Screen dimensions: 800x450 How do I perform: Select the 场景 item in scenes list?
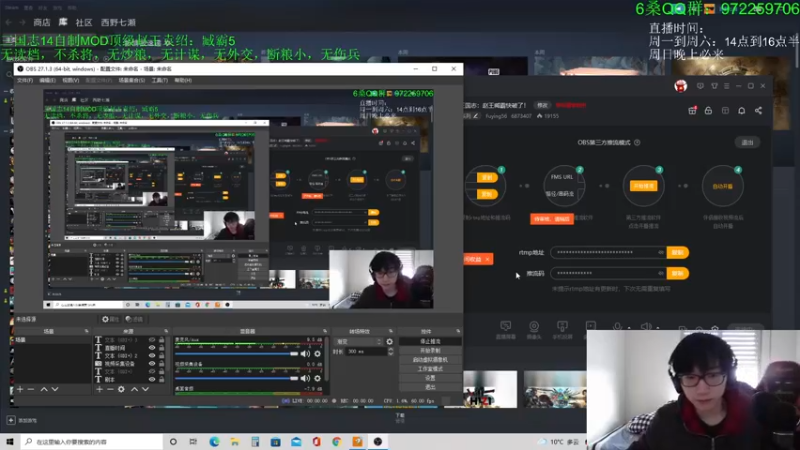[51, 340]
